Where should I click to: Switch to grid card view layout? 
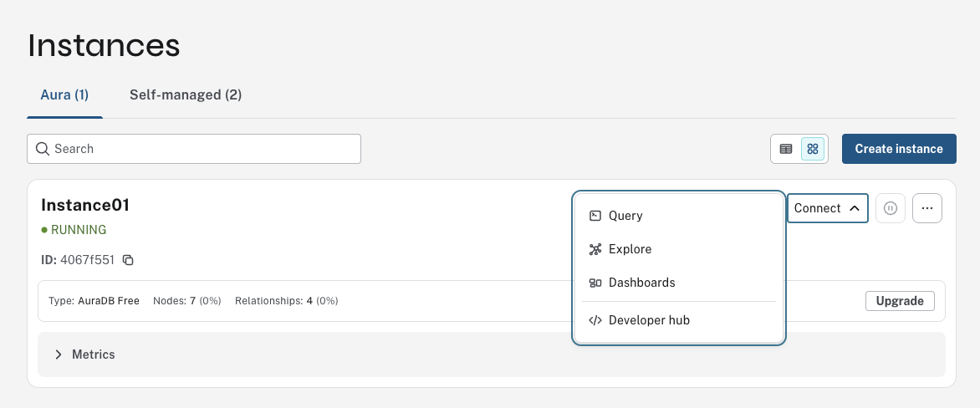click(x=813, y=149)
